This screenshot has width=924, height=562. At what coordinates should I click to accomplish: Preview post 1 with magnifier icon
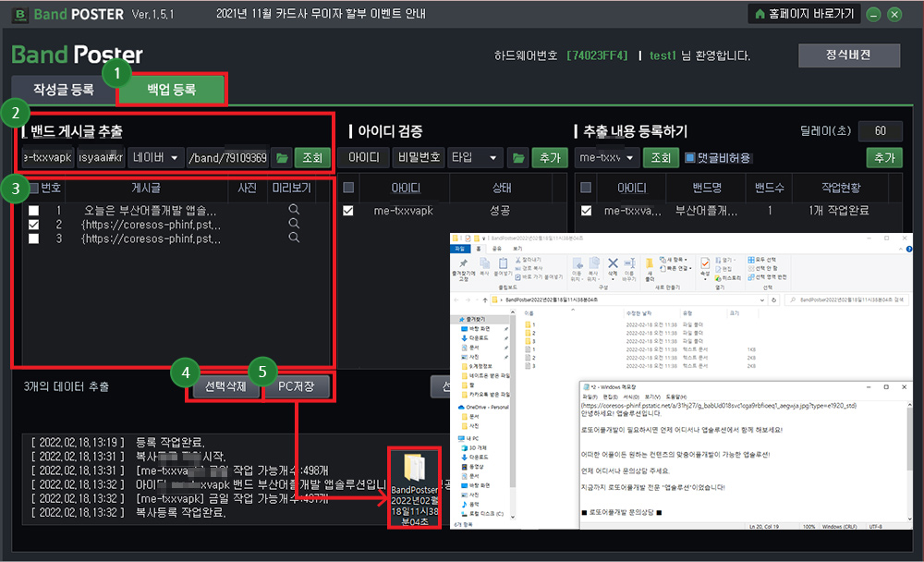click(x=294, y=209)
